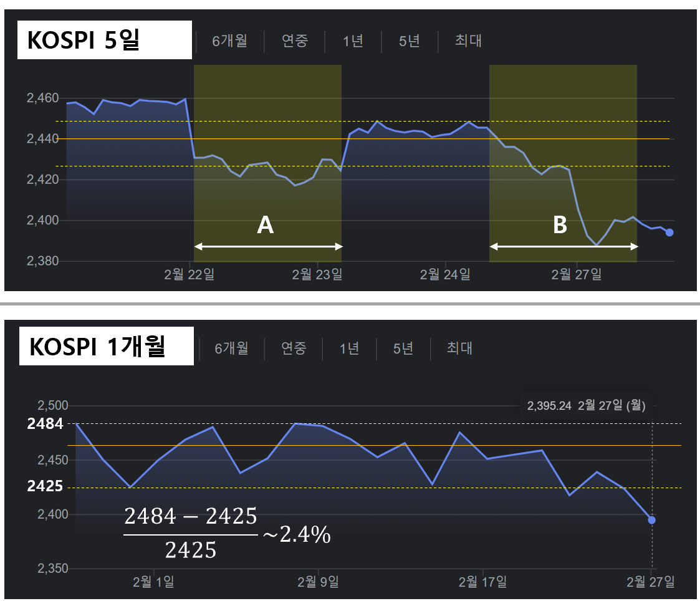Click the 2,420 y-axis value
700x601 pixels.
click(x=43, y=180)
